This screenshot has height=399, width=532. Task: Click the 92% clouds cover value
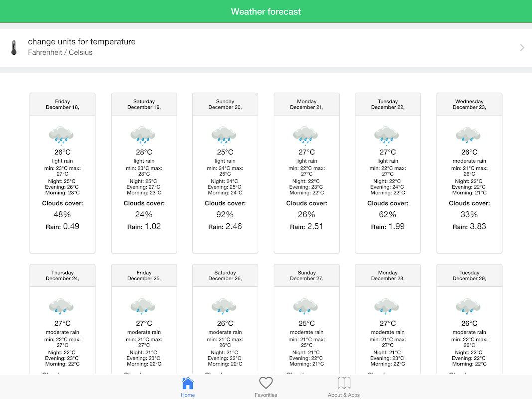coord(225,215)
